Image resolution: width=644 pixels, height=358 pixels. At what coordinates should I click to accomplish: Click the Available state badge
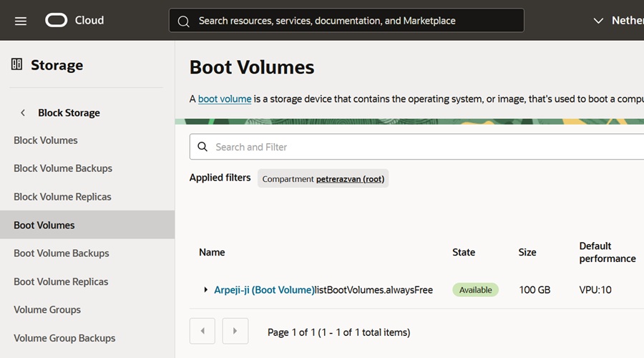475,290
